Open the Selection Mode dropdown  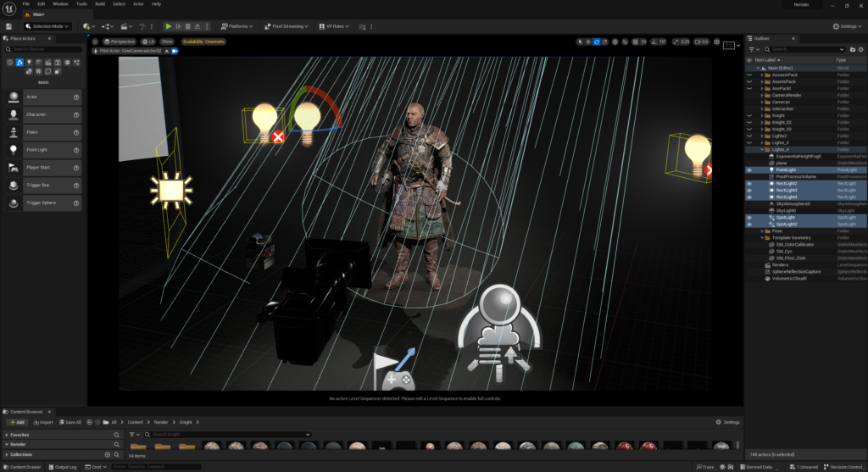(47, 26)
